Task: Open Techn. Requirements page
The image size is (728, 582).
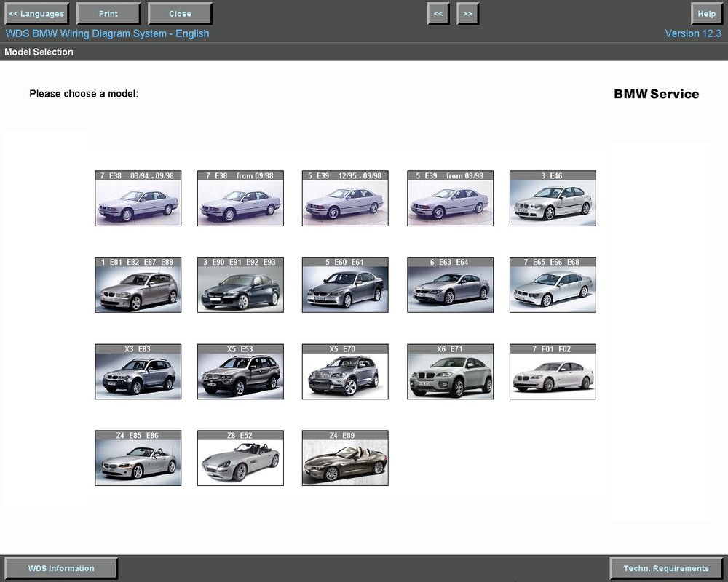Action: (x=666, y=568)
